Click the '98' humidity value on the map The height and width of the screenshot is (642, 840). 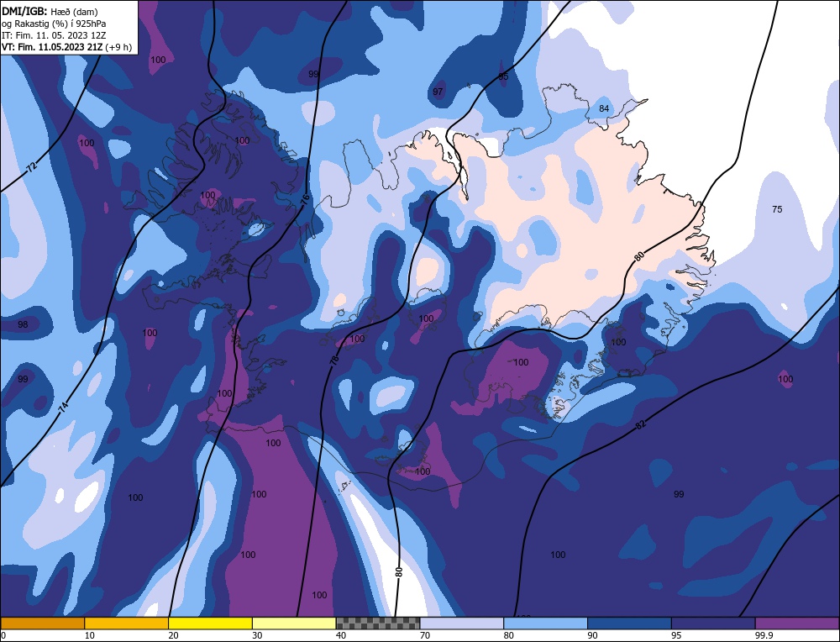pyautogui.click(x=23, y=324)
